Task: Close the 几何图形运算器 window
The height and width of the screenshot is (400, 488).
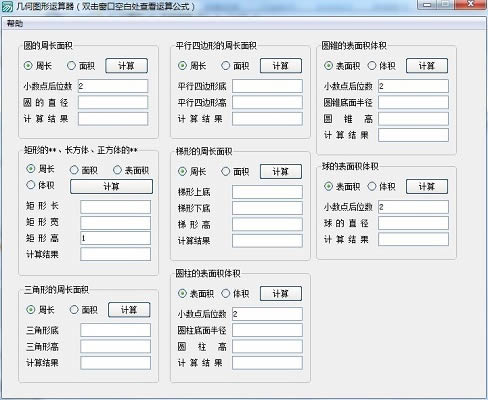Action: 471,4
